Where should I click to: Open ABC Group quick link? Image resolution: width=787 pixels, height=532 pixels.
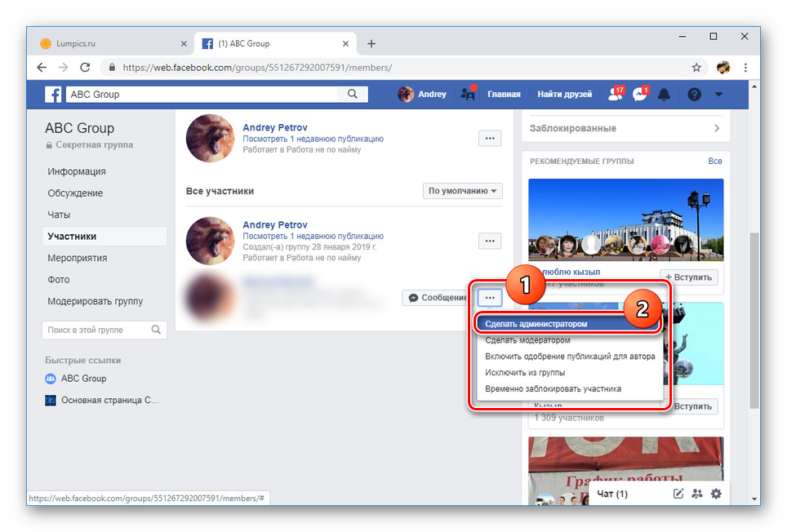pos(76,379)
